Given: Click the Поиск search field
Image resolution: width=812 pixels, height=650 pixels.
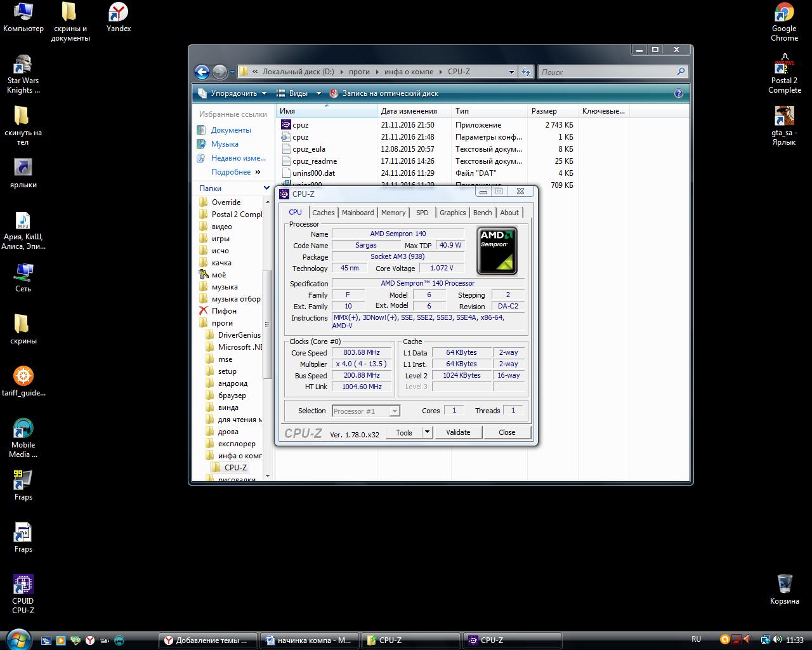Looking at the screenshot, I should 608,72.
